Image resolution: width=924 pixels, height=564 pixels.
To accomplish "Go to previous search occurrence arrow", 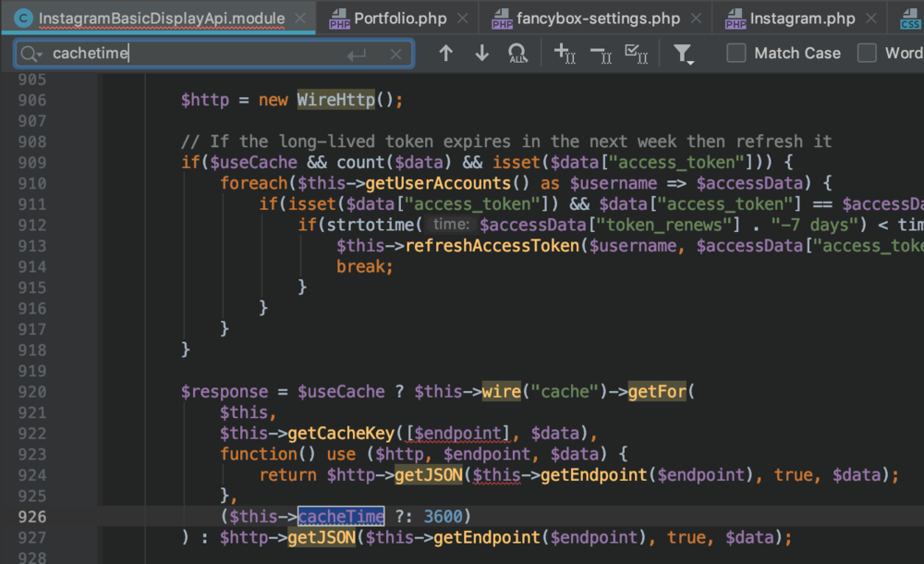I will (x=446, y=54).
